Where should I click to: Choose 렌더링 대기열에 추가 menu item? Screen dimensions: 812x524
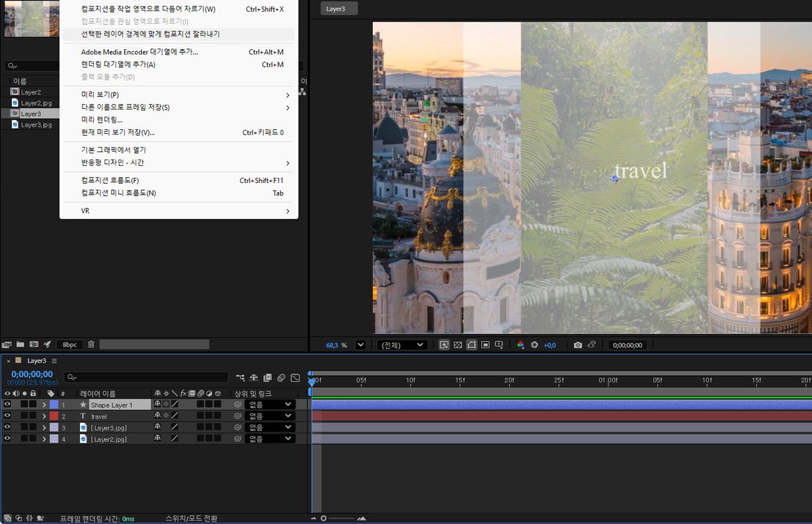(118, 64)
